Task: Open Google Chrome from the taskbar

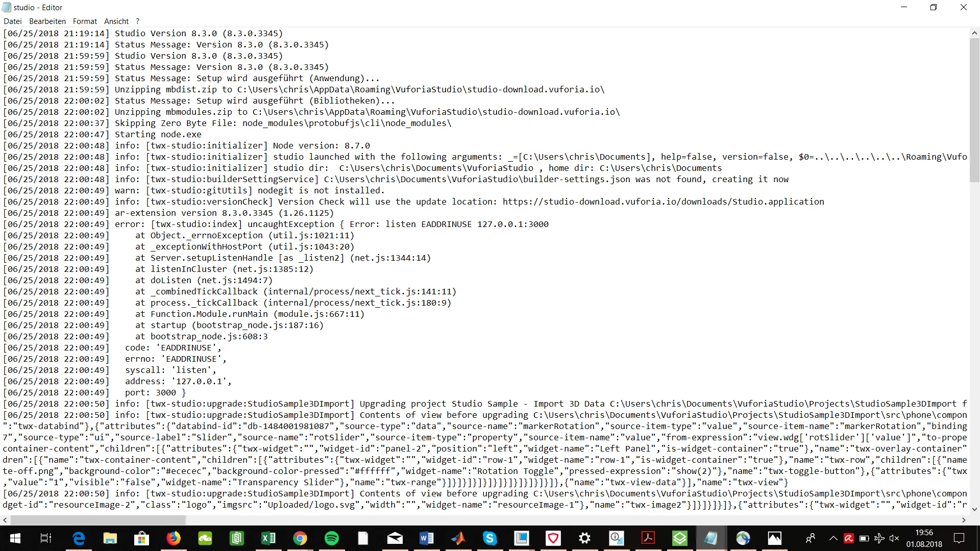Action: click(300, 538)
